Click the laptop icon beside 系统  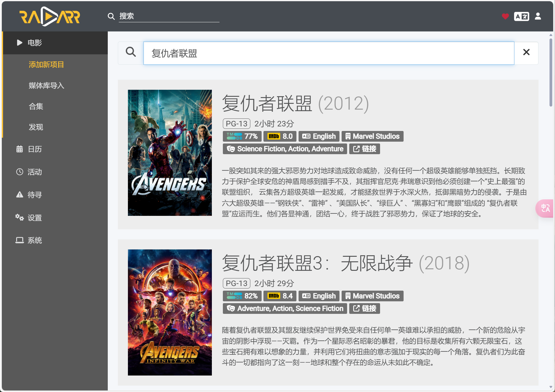tap(20, 240)
